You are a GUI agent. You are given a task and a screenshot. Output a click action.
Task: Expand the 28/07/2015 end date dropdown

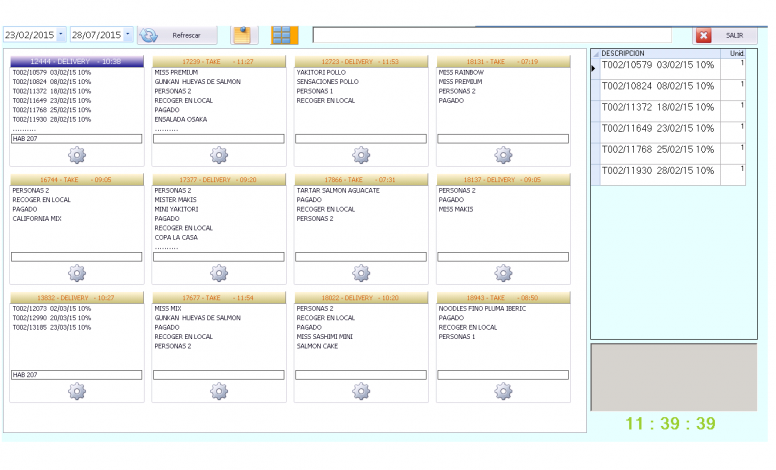coord(128,34)
